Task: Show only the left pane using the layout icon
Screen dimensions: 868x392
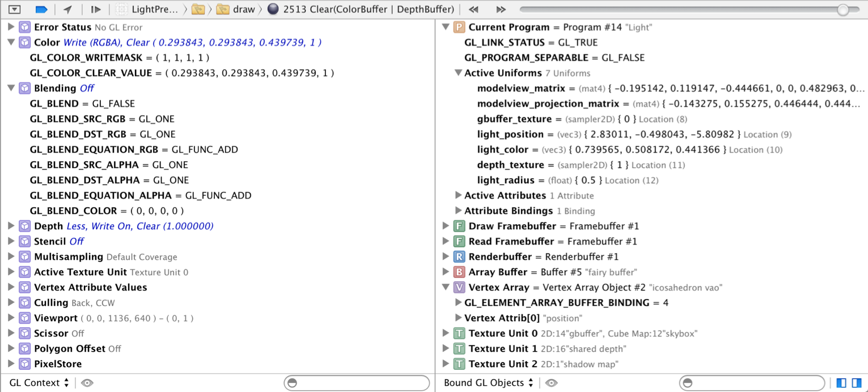Action: point(841,383)
